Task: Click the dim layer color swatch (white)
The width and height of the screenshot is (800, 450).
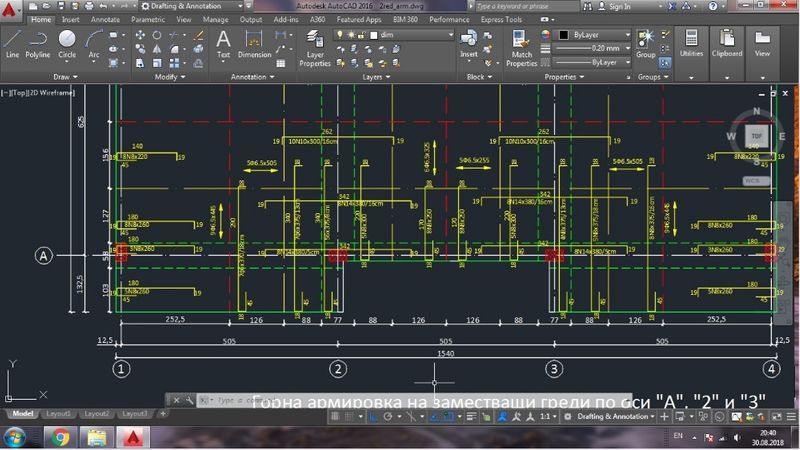Action: [x=374, y=35]
